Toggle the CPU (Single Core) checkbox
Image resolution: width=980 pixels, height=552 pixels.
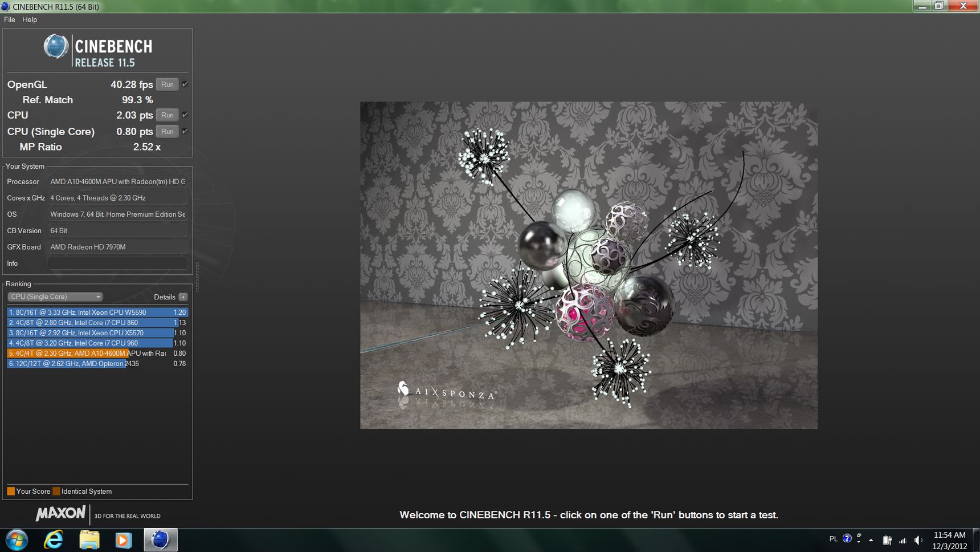(x=185, y=131)
